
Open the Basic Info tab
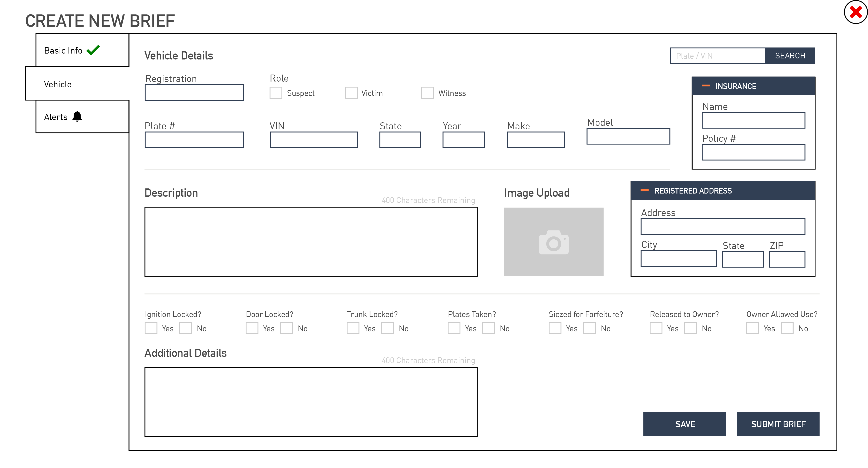pos(82,50)
